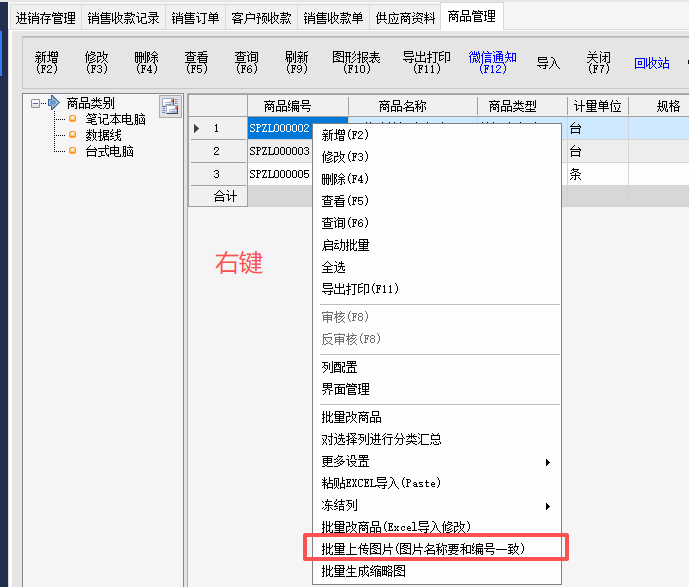Screen dimensions: 689x587
Task: Open 图形报表(F10) from the toolbar
Action: (356, 63)
